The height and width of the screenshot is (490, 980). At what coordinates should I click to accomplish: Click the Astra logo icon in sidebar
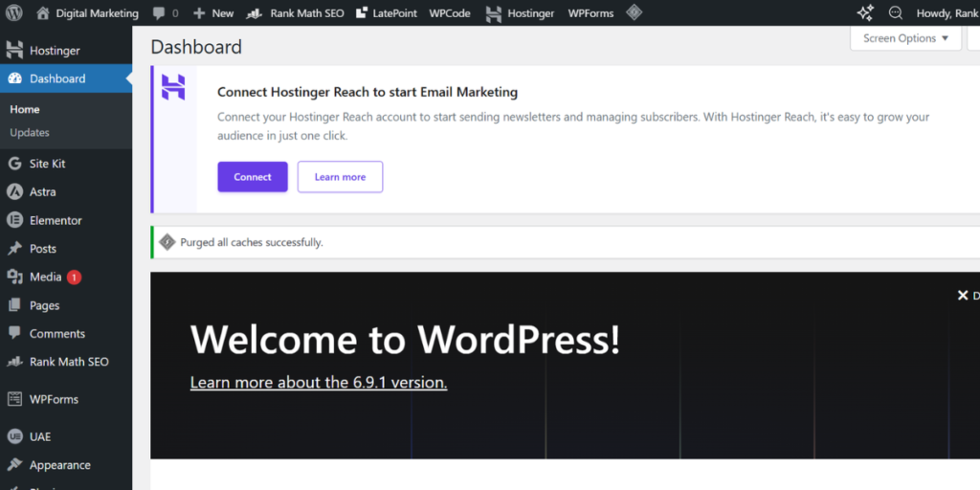coord(14,191)
